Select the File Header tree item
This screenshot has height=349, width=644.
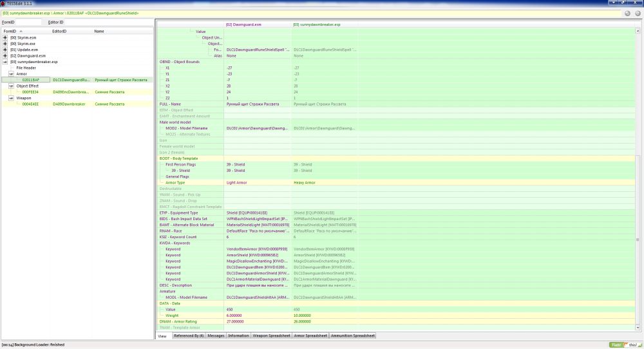click(26, 68)
